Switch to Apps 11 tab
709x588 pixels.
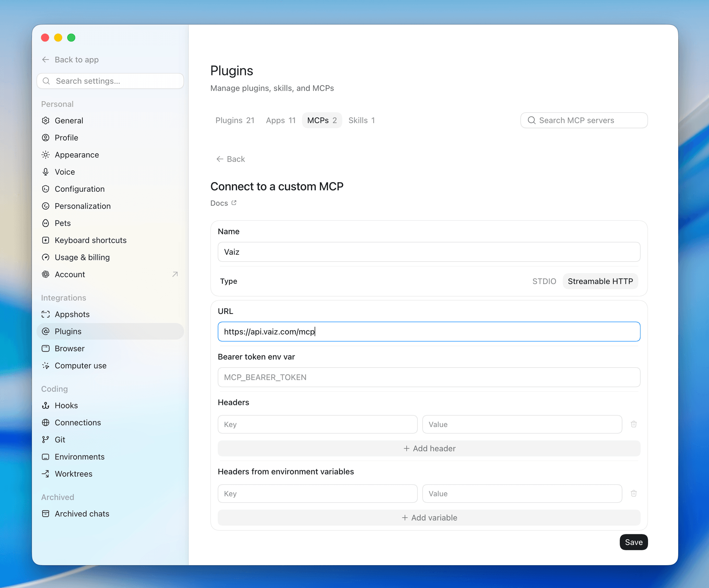281,120
